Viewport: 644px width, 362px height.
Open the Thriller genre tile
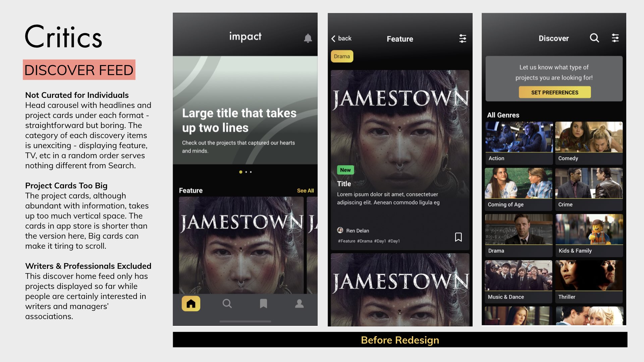[x=589, y=282]
